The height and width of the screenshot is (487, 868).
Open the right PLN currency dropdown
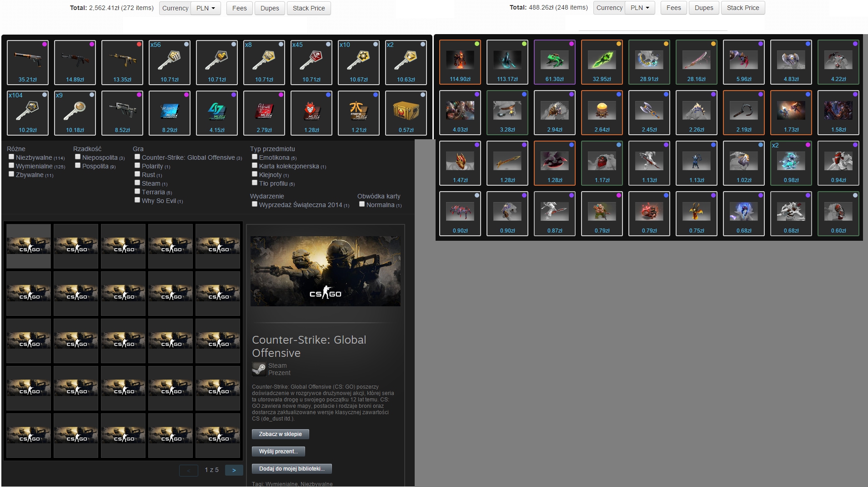click(x=640, y=8)
